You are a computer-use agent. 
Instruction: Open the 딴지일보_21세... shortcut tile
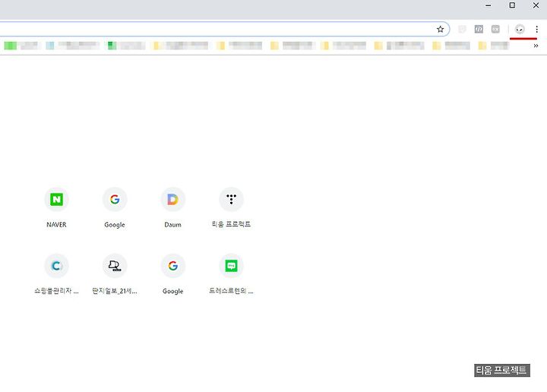(115, 273)
